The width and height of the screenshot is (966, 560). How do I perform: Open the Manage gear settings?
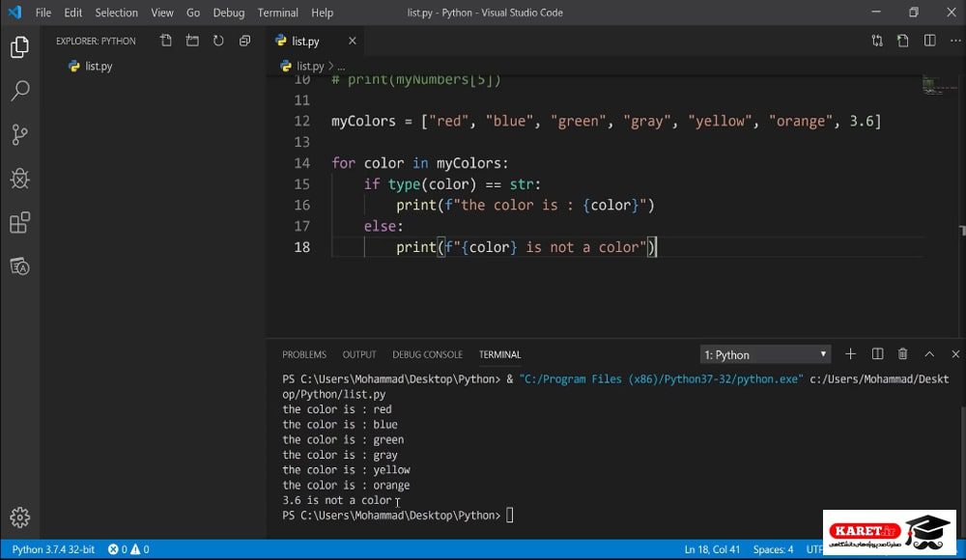tap(19, 518)
